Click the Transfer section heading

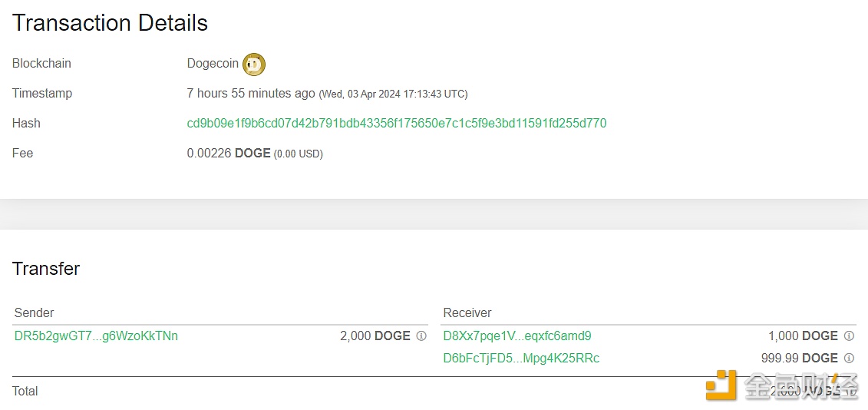[x=46, y=269]
